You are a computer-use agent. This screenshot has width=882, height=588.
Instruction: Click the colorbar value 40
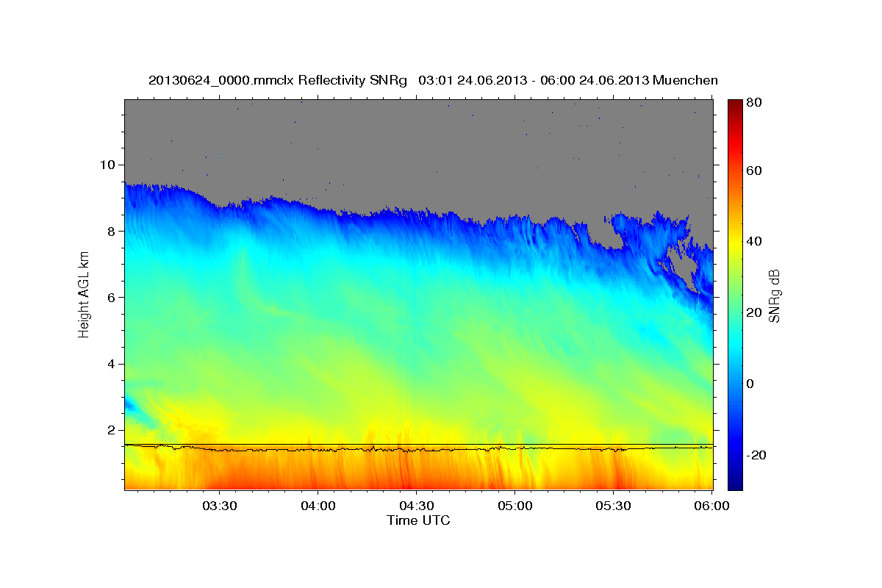click(756, 241)
